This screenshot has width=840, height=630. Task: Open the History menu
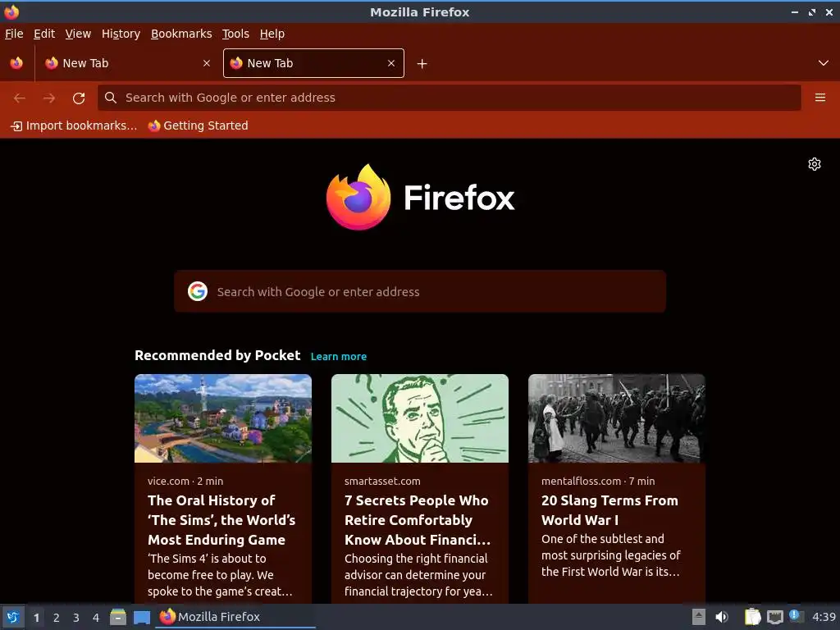click(x=121, y=34)
